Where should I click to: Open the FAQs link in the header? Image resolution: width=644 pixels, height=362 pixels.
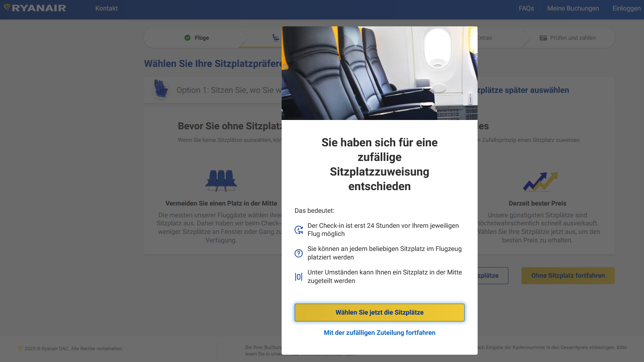[526, 9]
